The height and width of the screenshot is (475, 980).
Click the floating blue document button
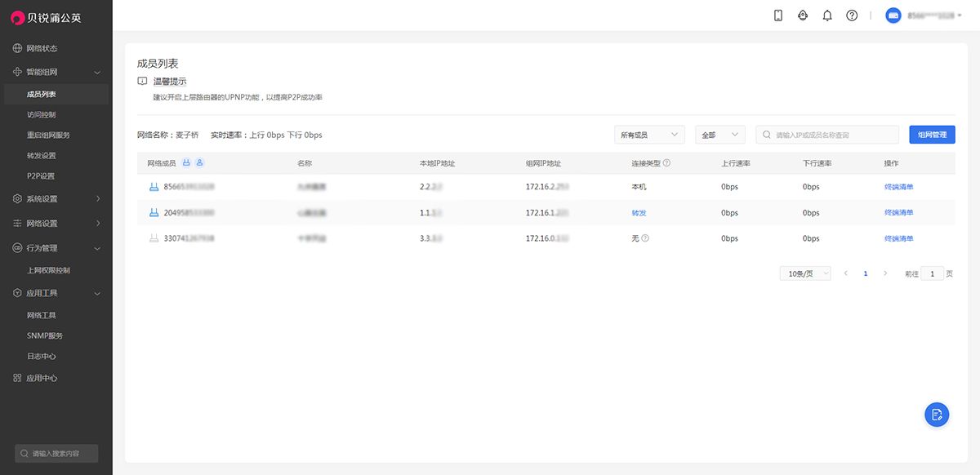pos(937,414)
